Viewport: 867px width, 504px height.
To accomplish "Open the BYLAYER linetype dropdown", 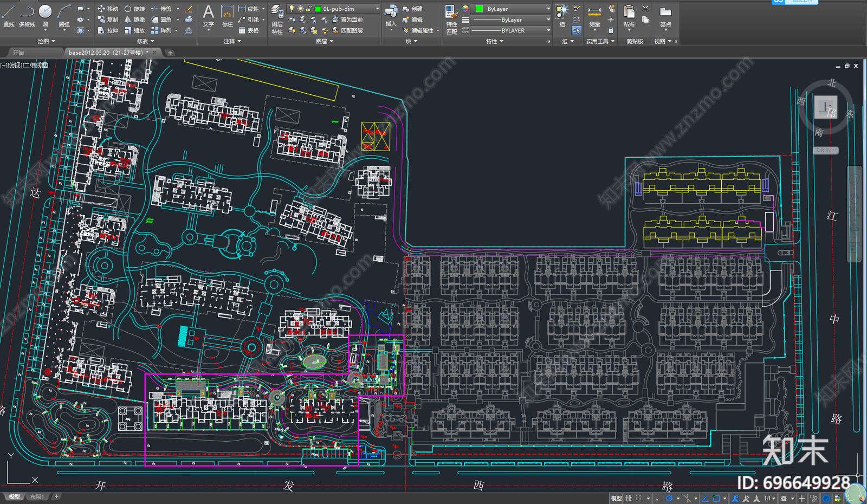I will point(548,30).
